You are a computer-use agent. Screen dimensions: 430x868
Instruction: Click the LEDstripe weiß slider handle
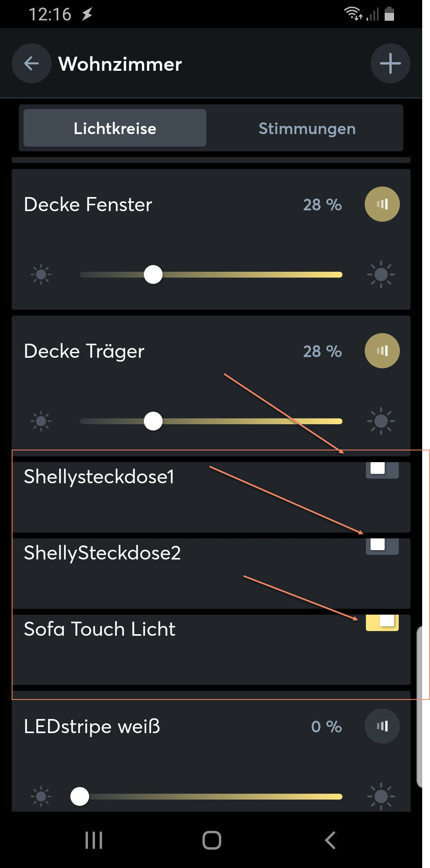coord(80,796)
